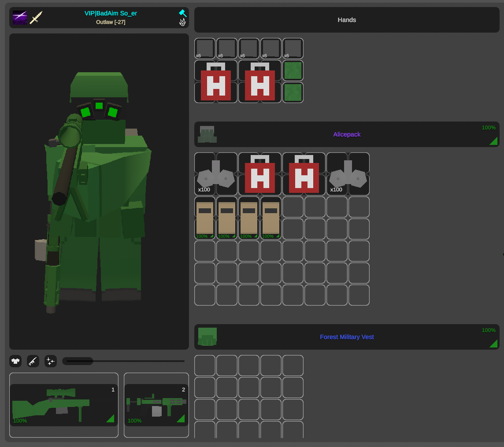Click the Alicepack header label
The height and width of the screenshot is (447, 504).
coord(347,134)
